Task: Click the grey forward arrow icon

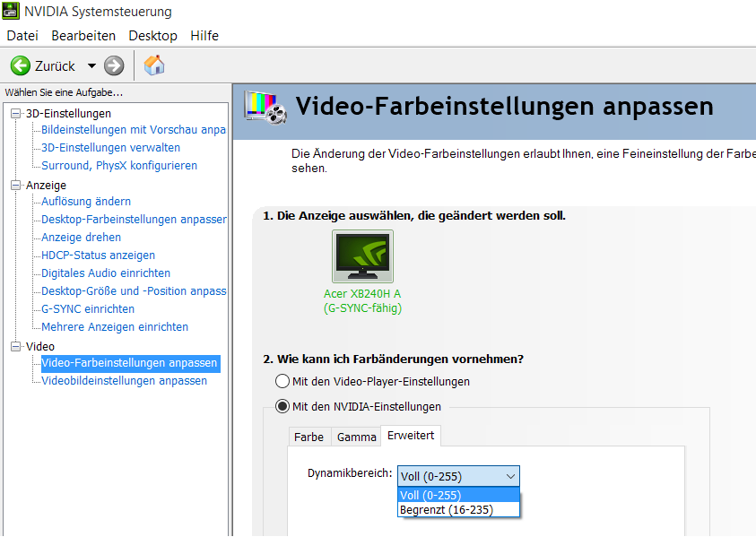Action: click(114, 65)
